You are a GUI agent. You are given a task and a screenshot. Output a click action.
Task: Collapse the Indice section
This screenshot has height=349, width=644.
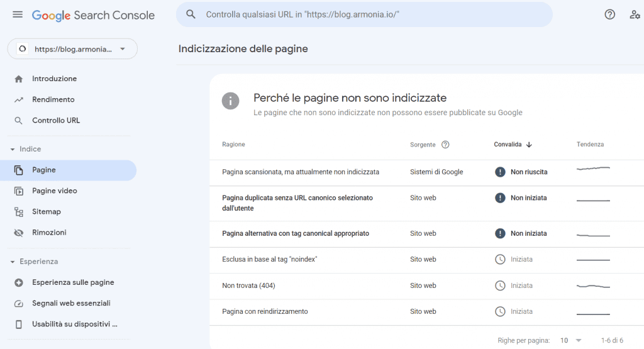13,150
